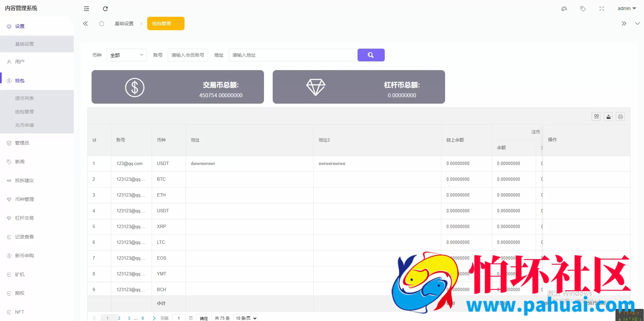The width and height of the screenshot is (644, 321).
Task: Open the 矿机 sidebar menu
Action: [37, 274]
